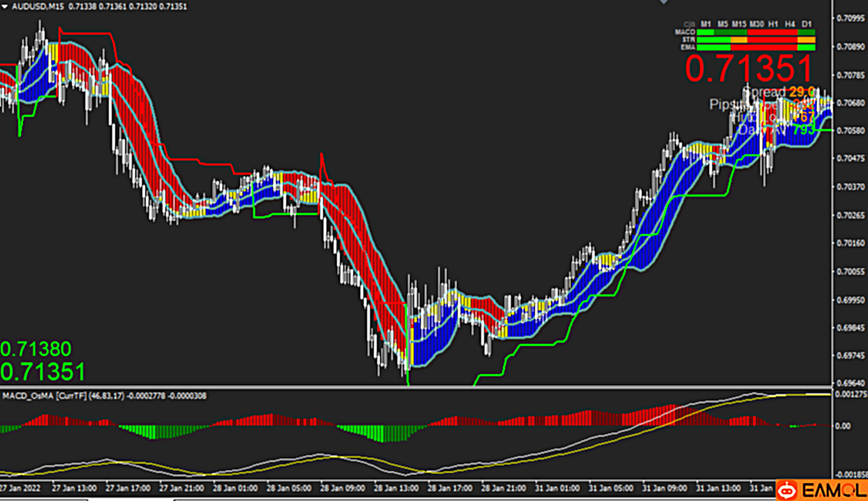868x501 pixels.
Task: Select the M1 timeframe column header
Action: 706,23
